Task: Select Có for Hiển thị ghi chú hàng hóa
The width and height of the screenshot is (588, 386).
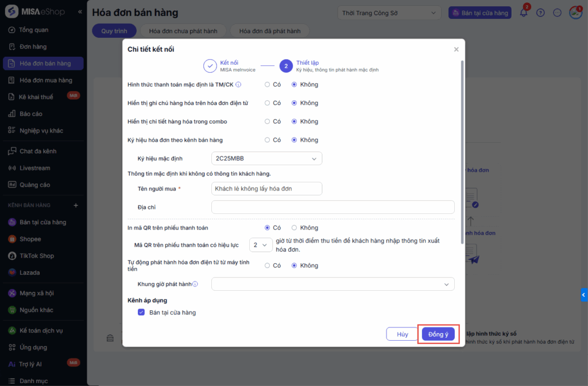Action: point(267,103)
